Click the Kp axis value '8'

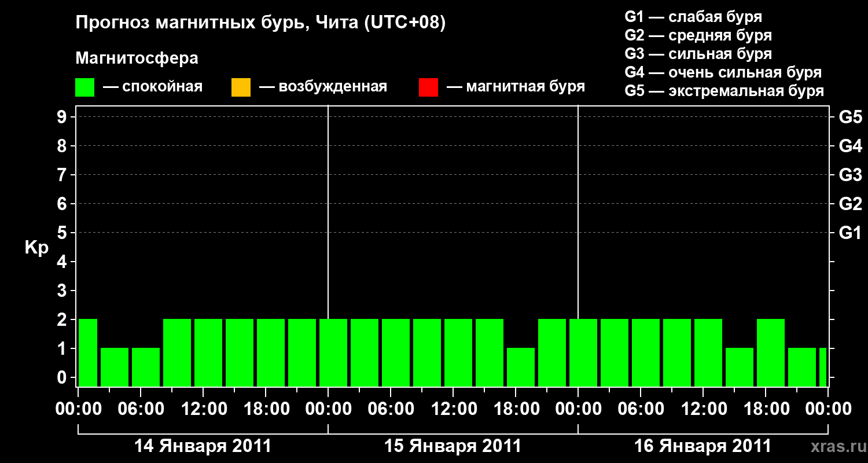(x=63, y=146)
